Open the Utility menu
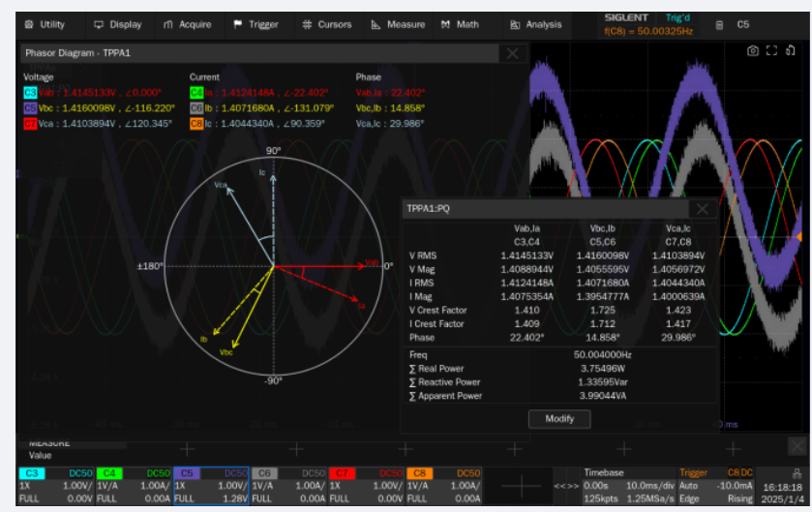The image size is (812, 512). [x=45, y=24]
